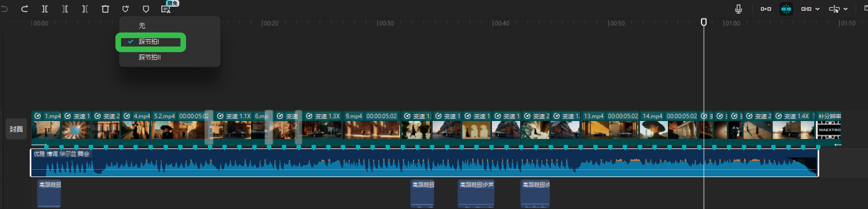Click the delete-right trim icon

tap(85, 9)
